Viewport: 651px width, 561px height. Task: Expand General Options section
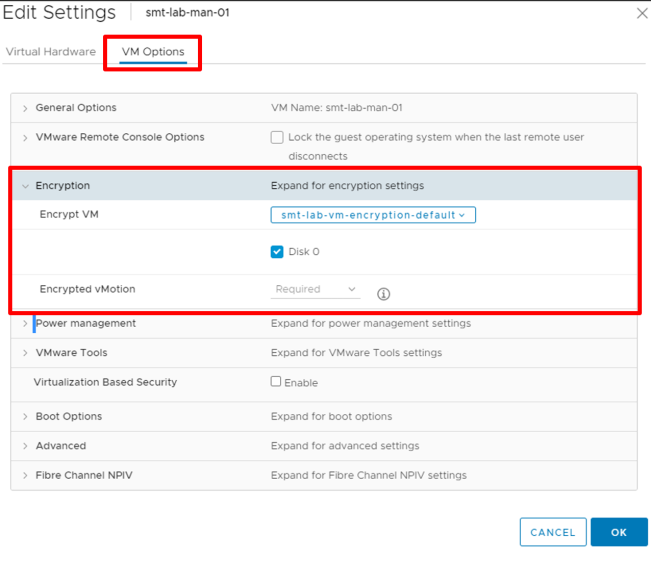coord(26,108)
